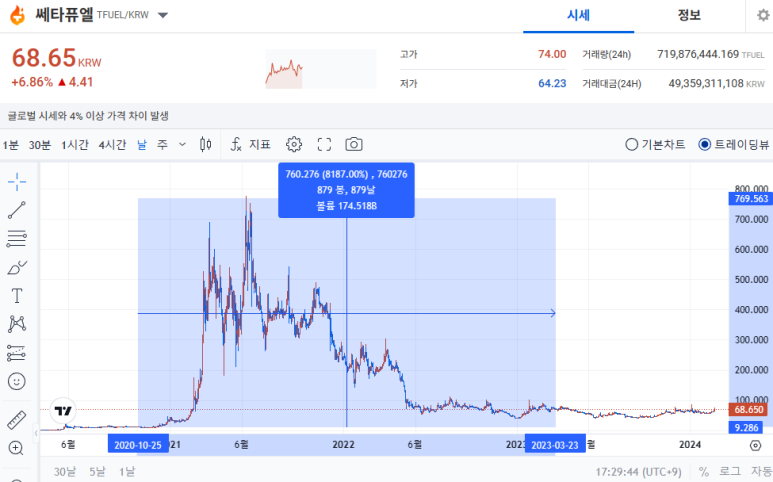
Task: Open chart settings gear in toolbar
Action: (294, 144)
